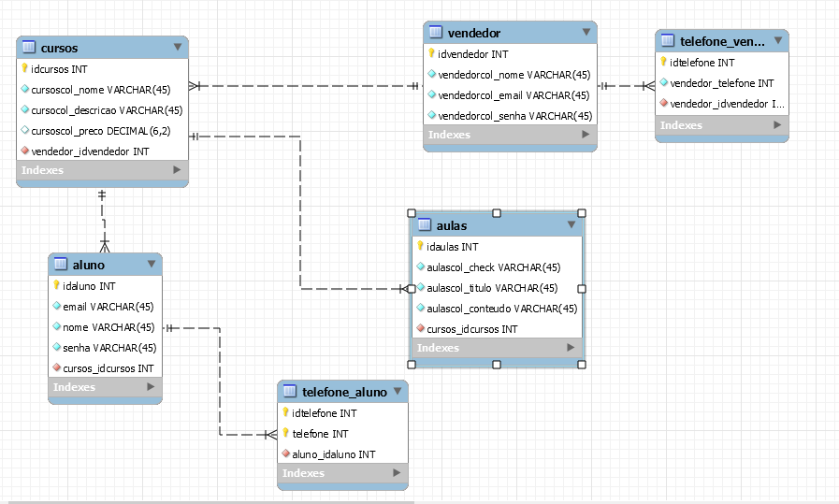Click the cursos table icon
The image size is (839, 504).
tap(29, 48)
